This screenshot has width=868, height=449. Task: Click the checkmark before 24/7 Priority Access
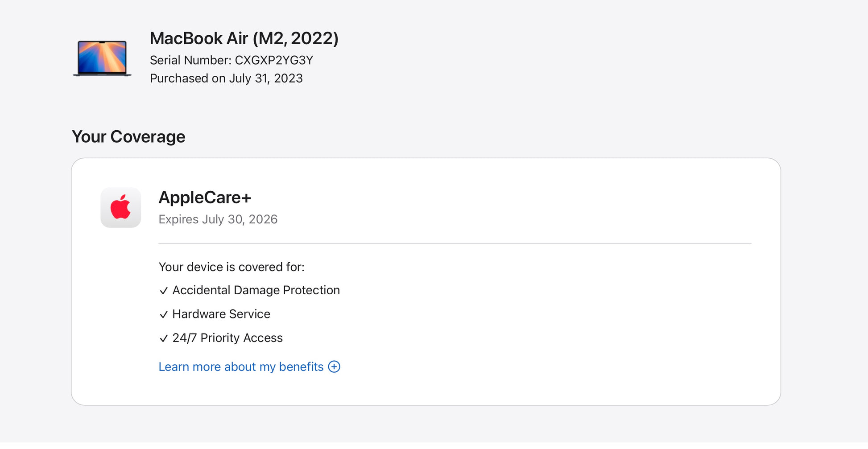tap(164, 338)
